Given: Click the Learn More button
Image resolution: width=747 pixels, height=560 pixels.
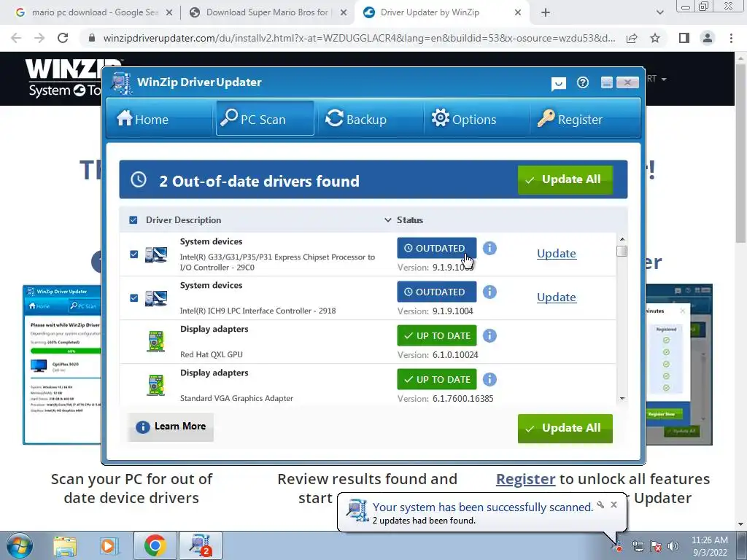Looking at the screenshot, I should [171, 427].
